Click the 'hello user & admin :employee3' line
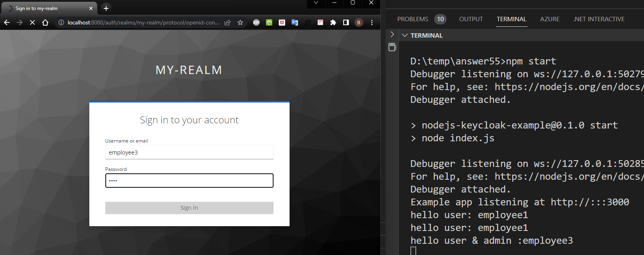644x255 pixels. [491, 241]
